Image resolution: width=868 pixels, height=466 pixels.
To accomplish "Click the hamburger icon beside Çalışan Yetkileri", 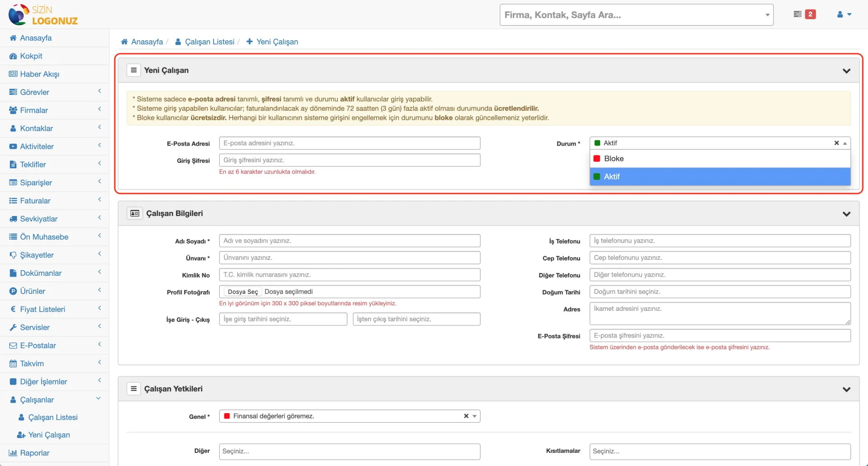I will coord(133,389).
